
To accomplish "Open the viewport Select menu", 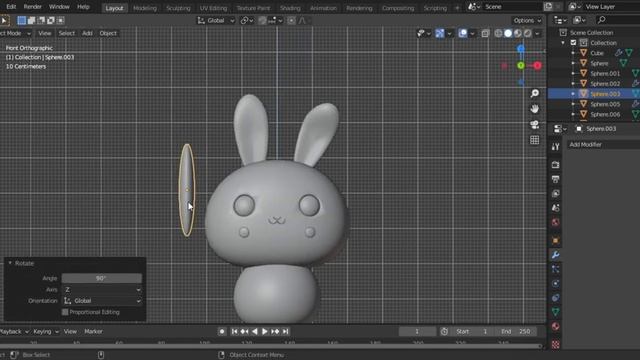I will [x=67, y=33].
